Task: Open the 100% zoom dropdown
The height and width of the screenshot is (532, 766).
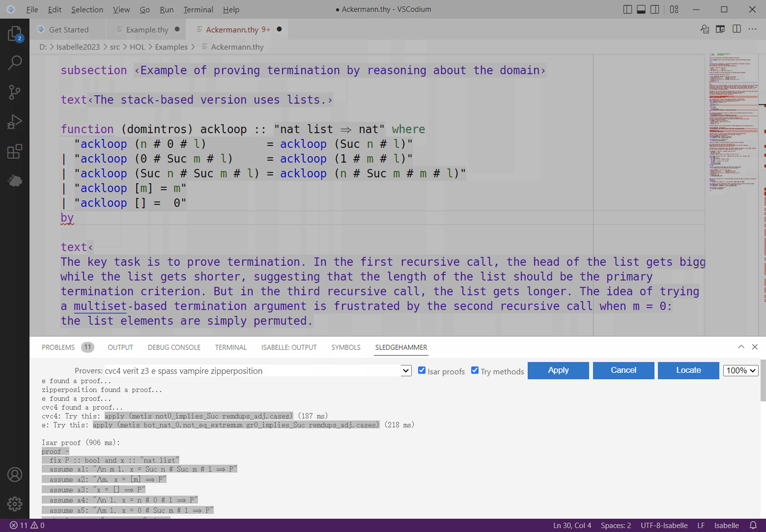Action: coord(741,371)
